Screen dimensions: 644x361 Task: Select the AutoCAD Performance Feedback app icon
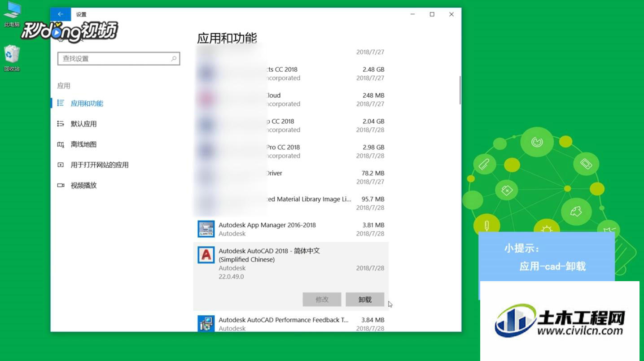click(206, 323)
